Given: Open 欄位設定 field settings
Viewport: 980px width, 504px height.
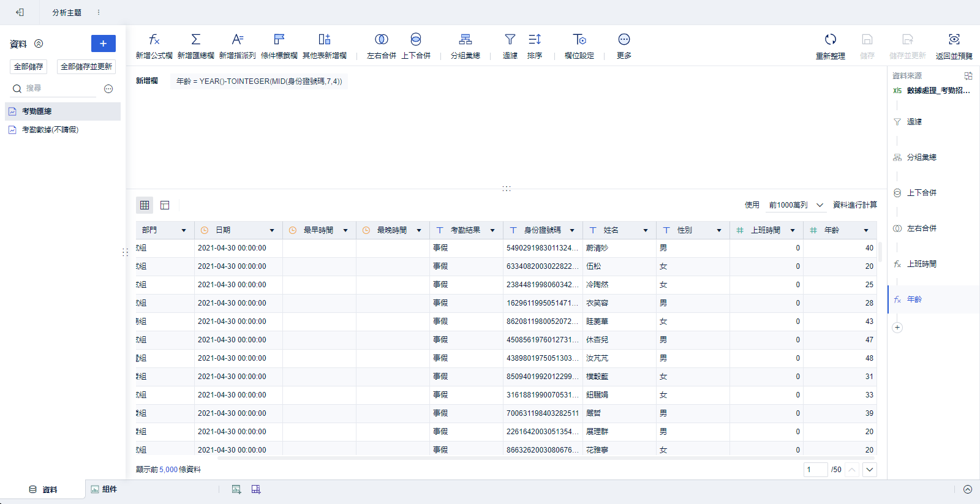Looking at the screenshot, I should click(579, 40).
